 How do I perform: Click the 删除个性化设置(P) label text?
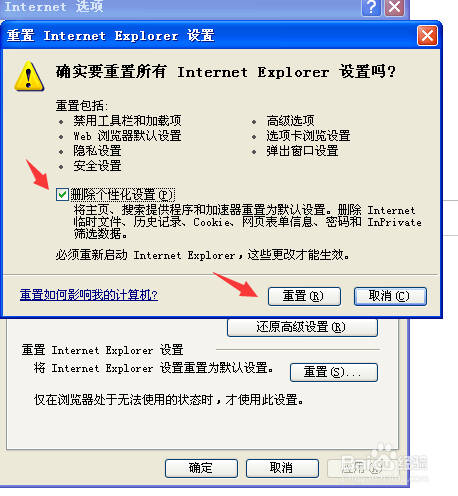point(122,195)
